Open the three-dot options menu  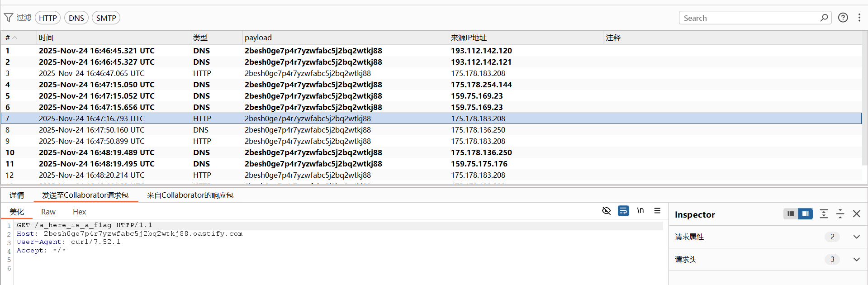859,18
